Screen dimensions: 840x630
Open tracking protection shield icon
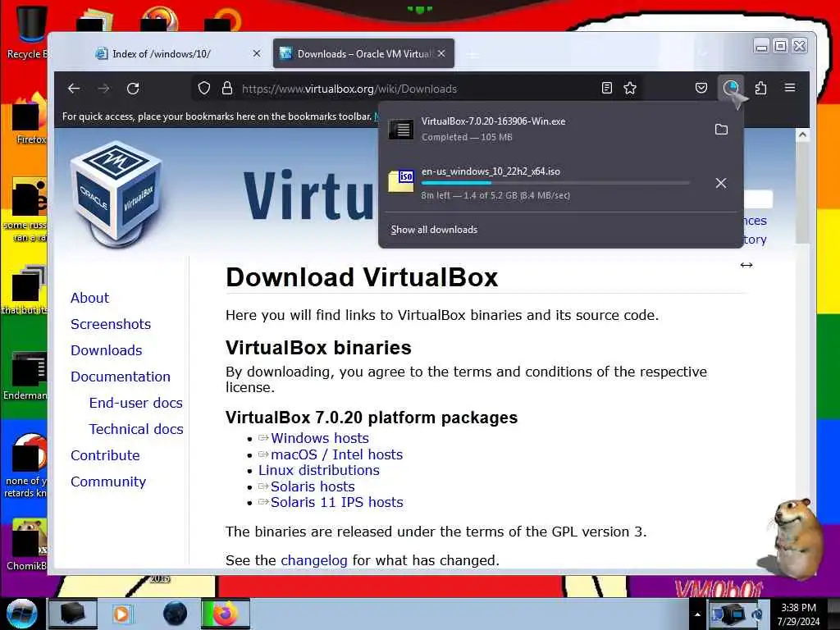(204, 89)
